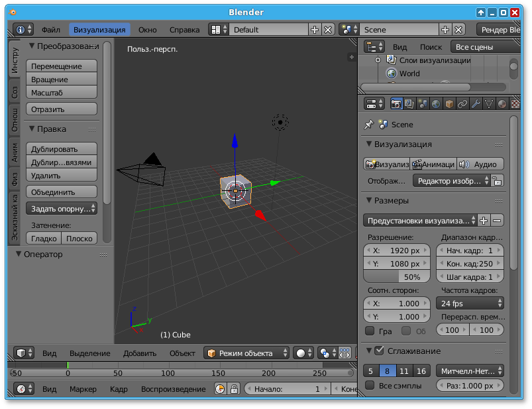This screenshot has height=409, width=532.
Task: Click the timeline clock range icon
Action: 220,388
